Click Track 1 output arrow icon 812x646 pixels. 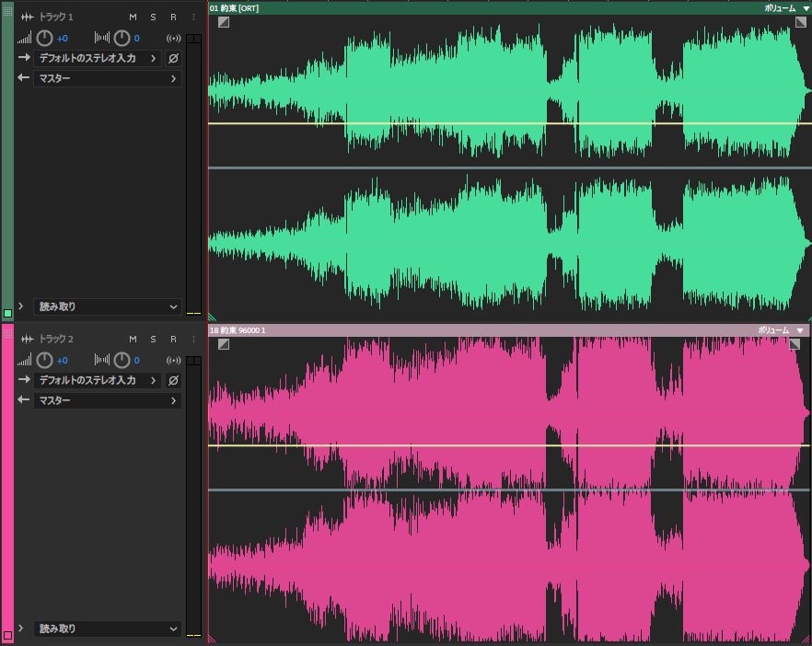coord(24,77)
